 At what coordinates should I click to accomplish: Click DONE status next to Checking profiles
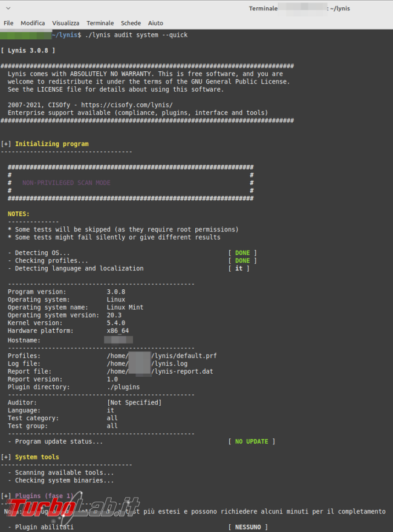tap(242, 261)
